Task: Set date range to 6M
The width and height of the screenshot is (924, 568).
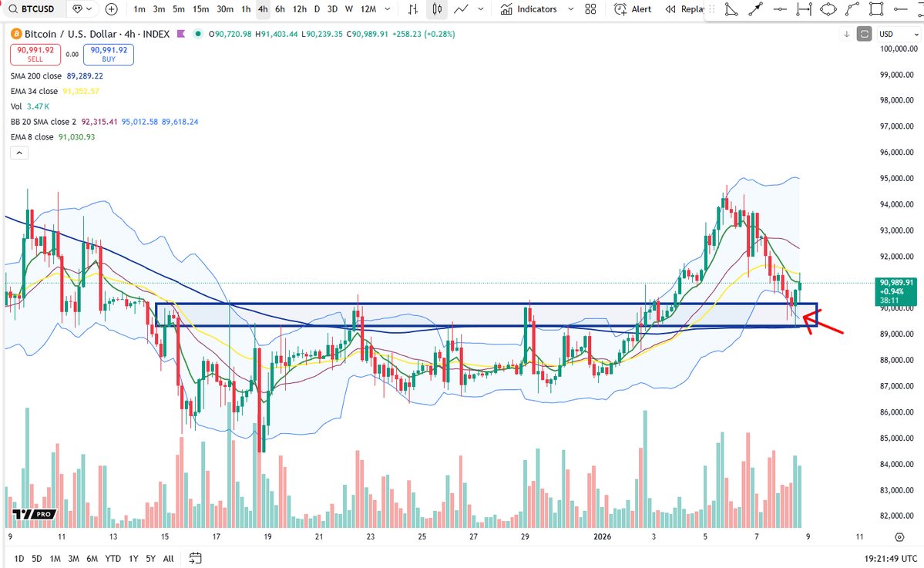Action: [92, 558]
